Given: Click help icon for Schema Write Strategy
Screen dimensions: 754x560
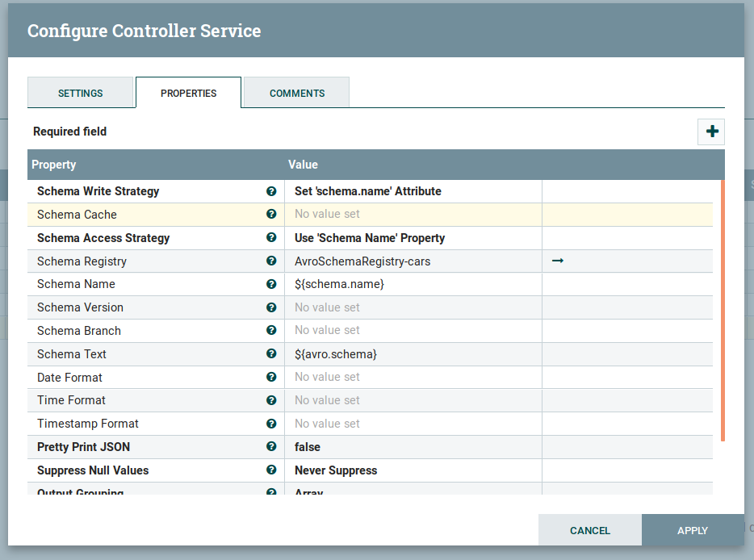Looking at the screenshot, I should point(271,191).
